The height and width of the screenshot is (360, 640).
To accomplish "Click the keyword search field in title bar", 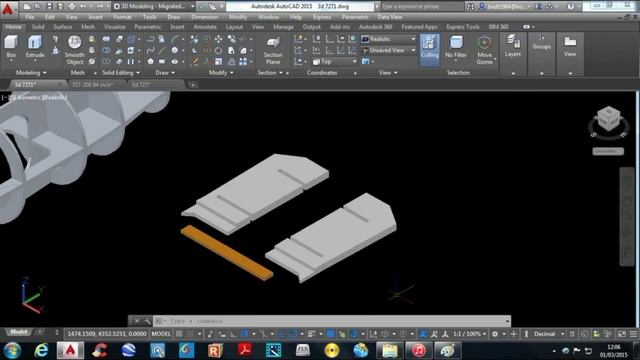I will coord(422,7).
